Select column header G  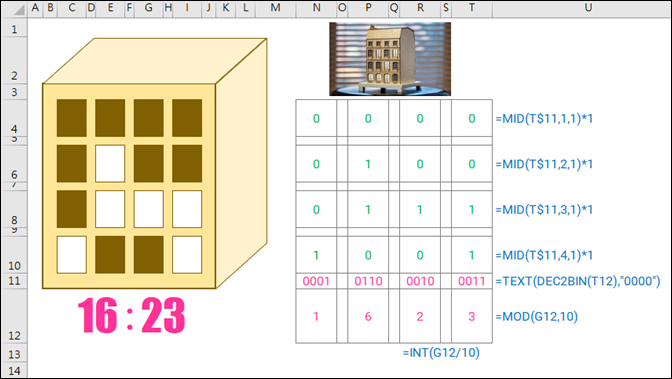pyautogui.click(x=149, y=8)
